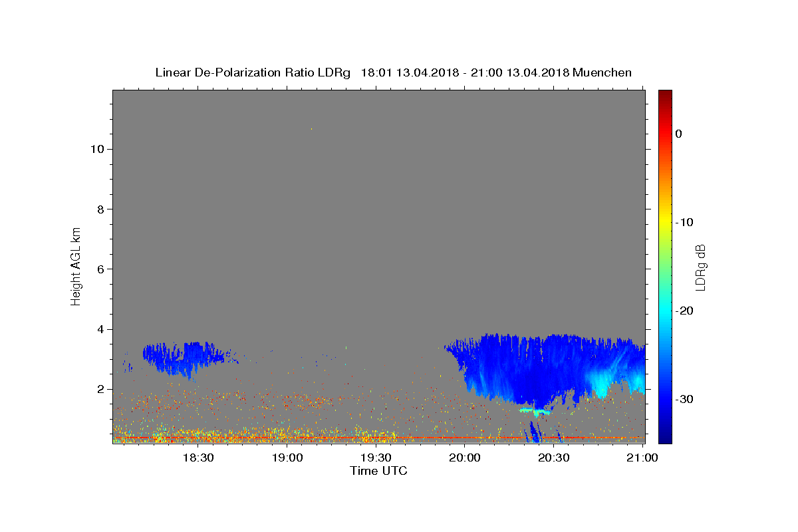Viewport: 798px width, 532px height.
Task: Click the height tick label 4
Action: [x=99, y=329]
